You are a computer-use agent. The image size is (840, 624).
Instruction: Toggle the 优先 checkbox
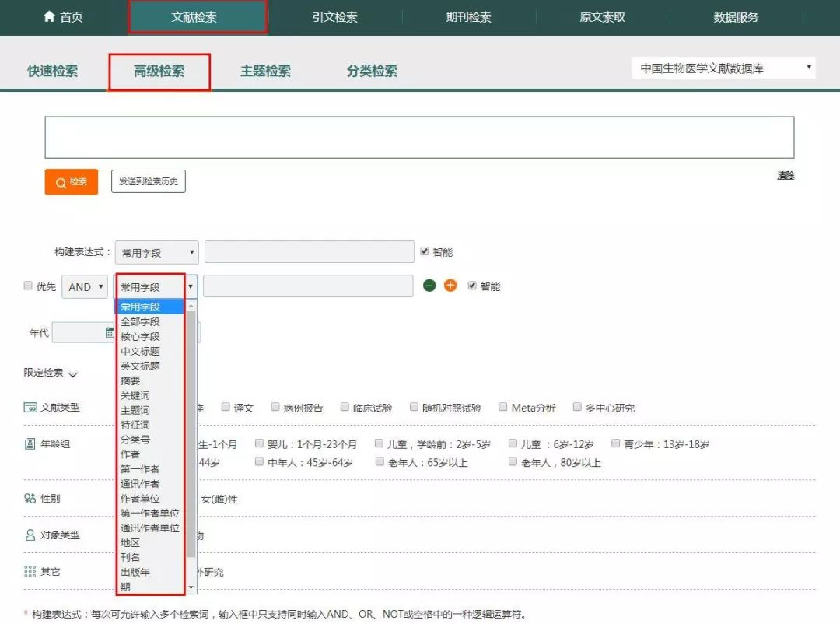click(29, 286)
